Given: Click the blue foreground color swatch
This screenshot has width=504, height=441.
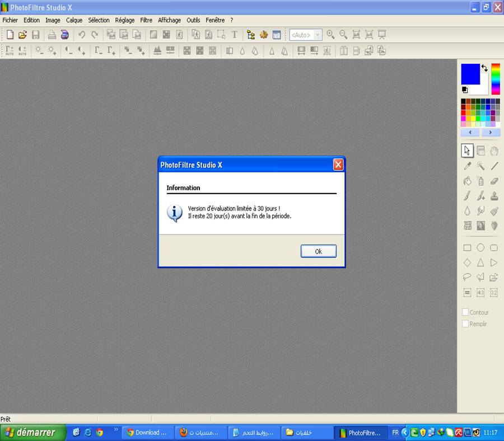Looking at the screenshot, I should tap(470, 74).
